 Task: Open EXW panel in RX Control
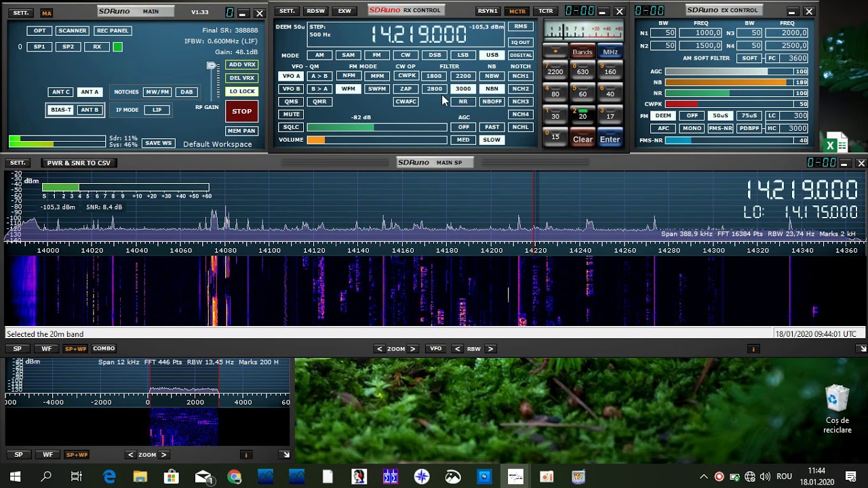(x=344, y=11)
